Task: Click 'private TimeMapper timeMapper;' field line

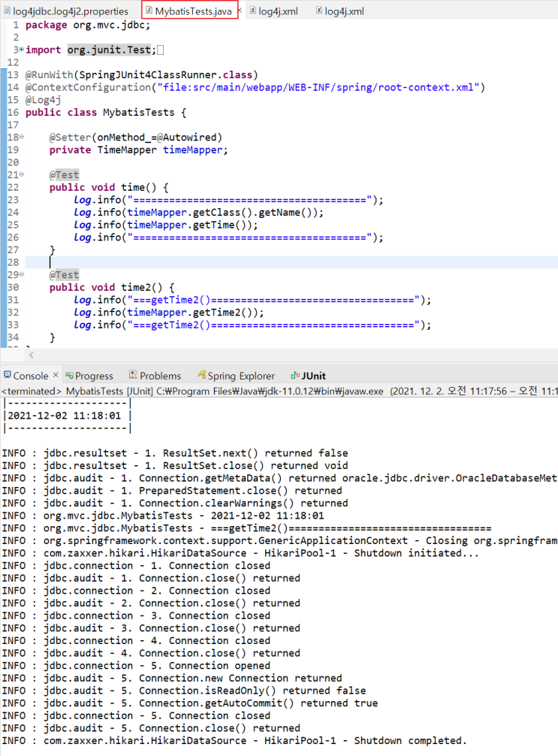Action: tap(138, 150)
